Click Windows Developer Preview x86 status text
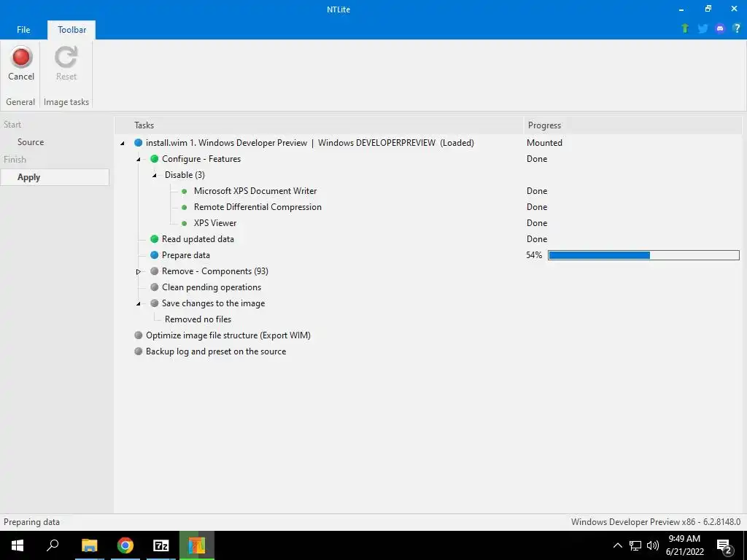Viewport: 747px width, 560px height. [656, 522]
